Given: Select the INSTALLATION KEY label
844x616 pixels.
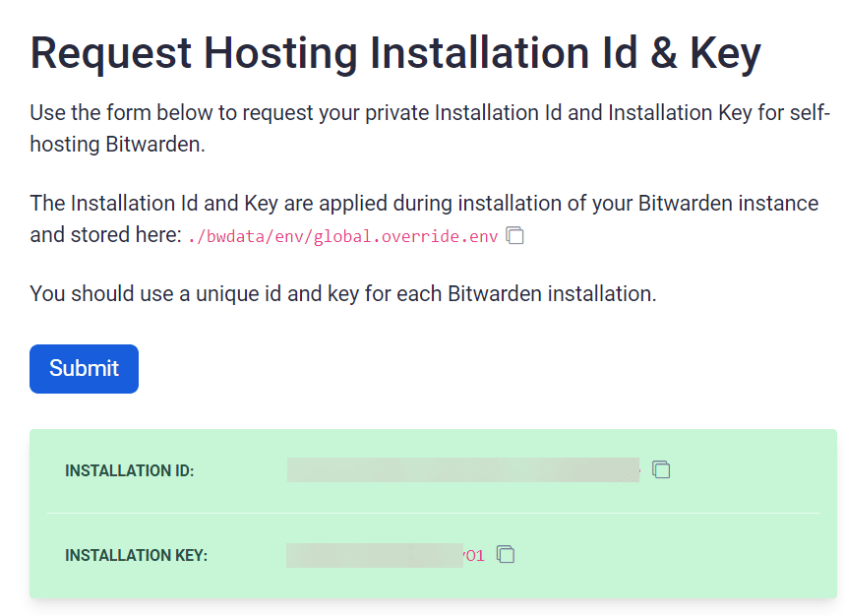Looking at the screenshot, I should [136, 555].
